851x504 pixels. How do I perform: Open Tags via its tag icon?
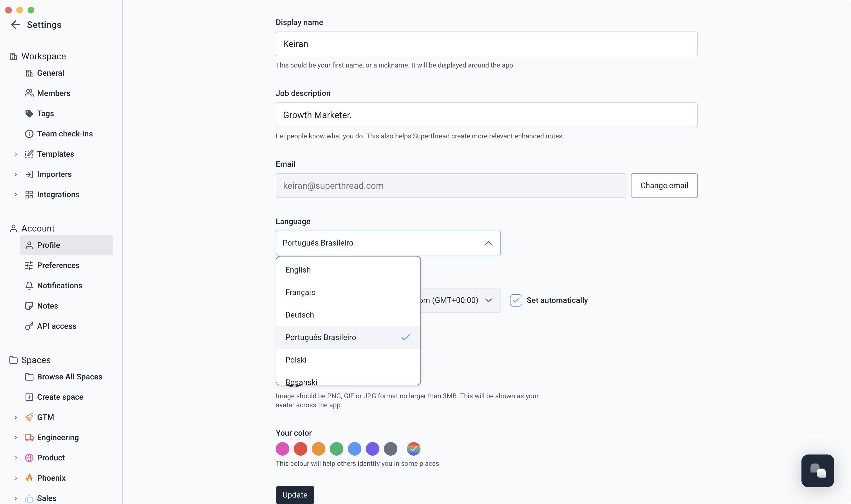[x=29, y=113]
